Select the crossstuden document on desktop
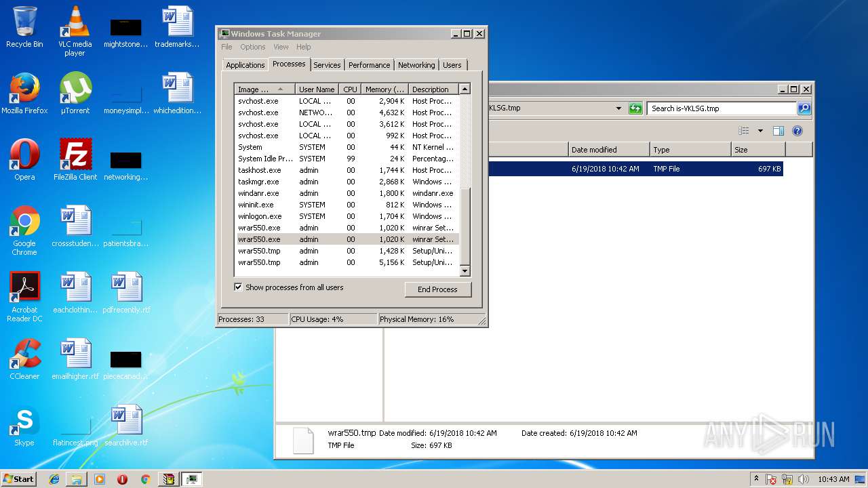 (75, 226)
